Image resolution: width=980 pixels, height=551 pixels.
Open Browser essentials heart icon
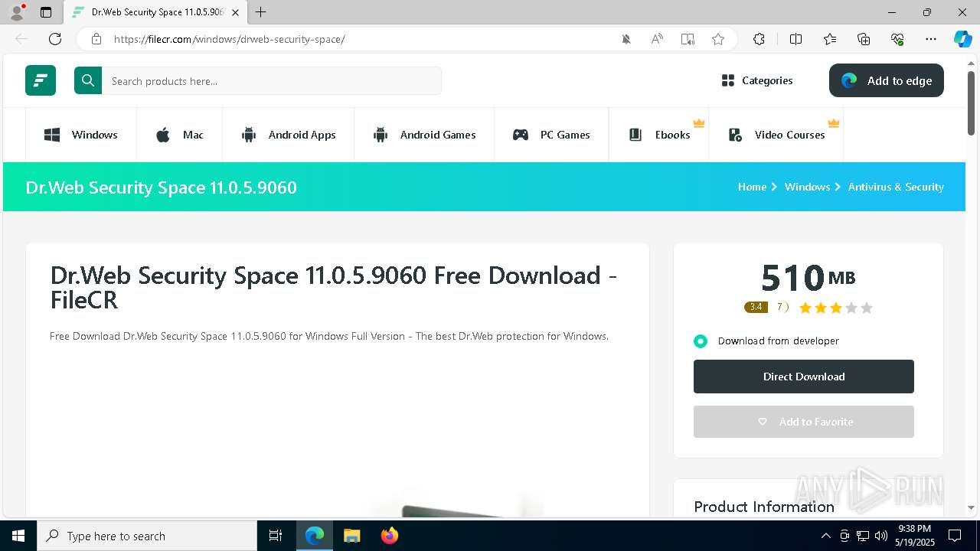pos(897,39)
